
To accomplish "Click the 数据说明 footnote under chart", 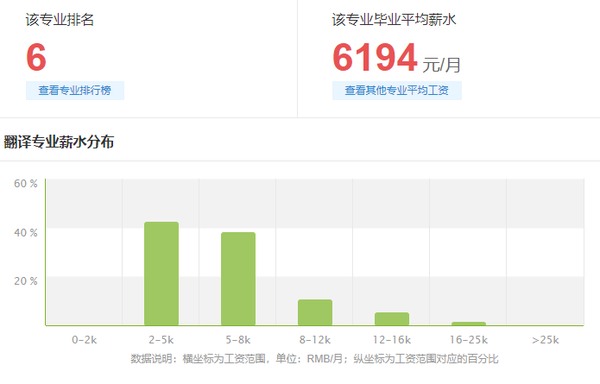I will click(315, 359).
